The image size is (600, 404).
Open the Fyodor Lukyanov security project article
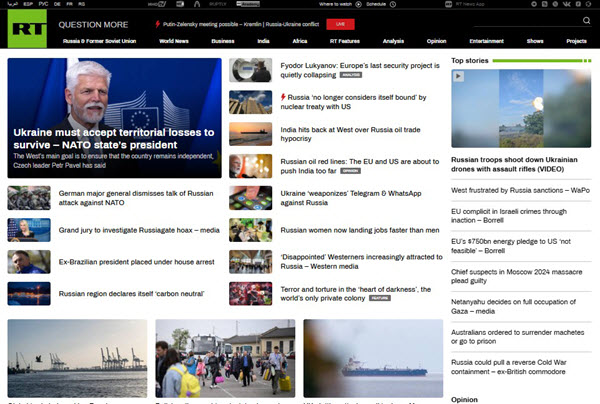point(360,70)
